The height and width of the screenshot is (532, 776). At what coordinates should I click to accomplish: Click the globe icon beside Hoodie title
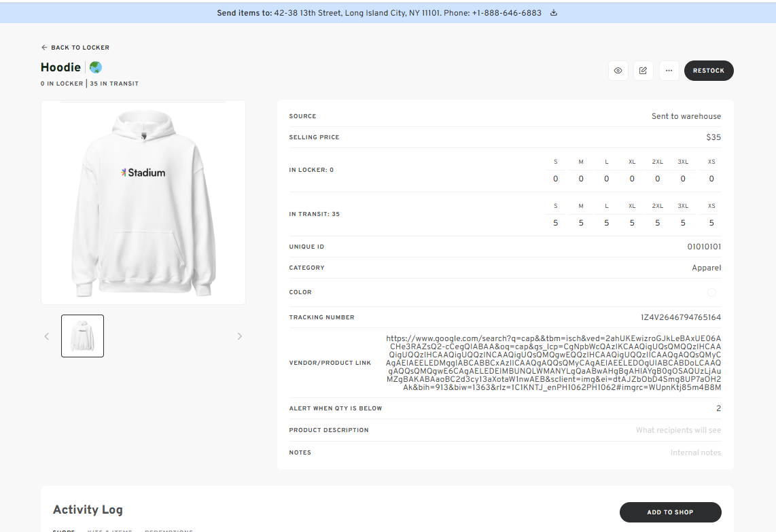coord(96,67)
